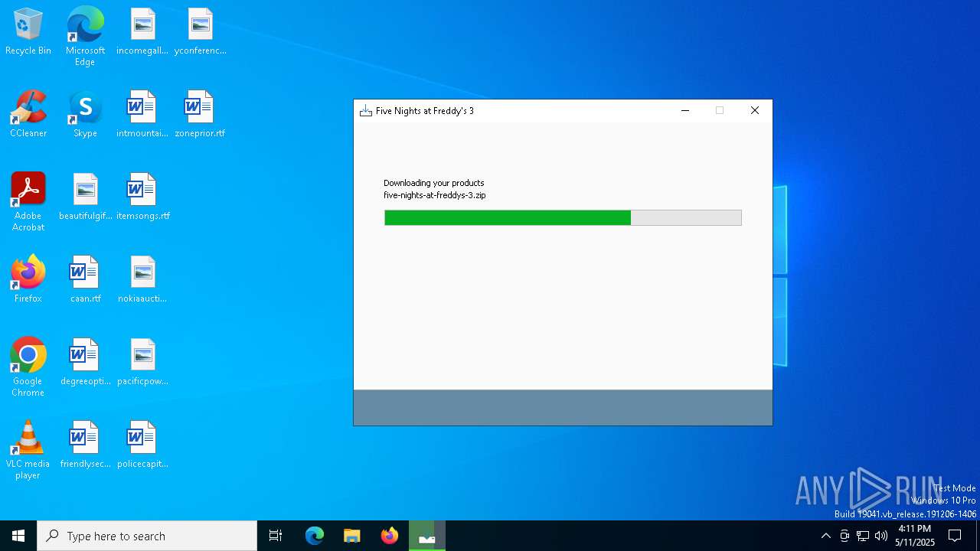
Task: Open the Windows Start menu
Action: 18,536
